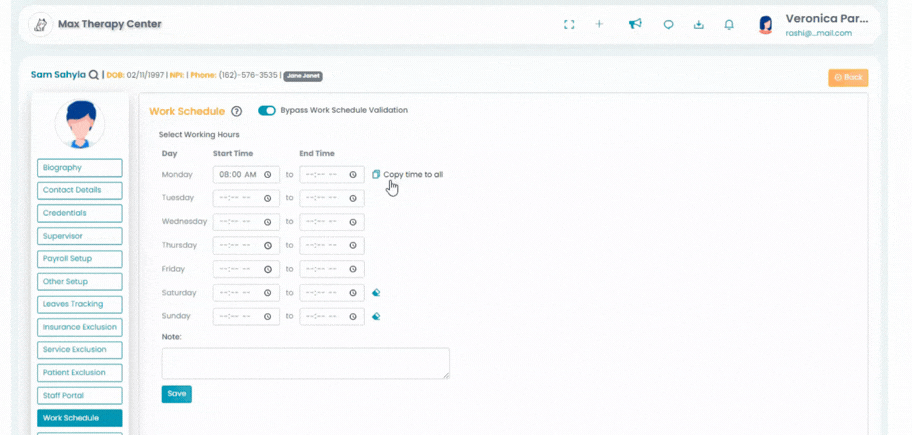Open clock picker for Wednesday start time
The height and width of the screenshot is (435, 912).
[x=268, y=222]
